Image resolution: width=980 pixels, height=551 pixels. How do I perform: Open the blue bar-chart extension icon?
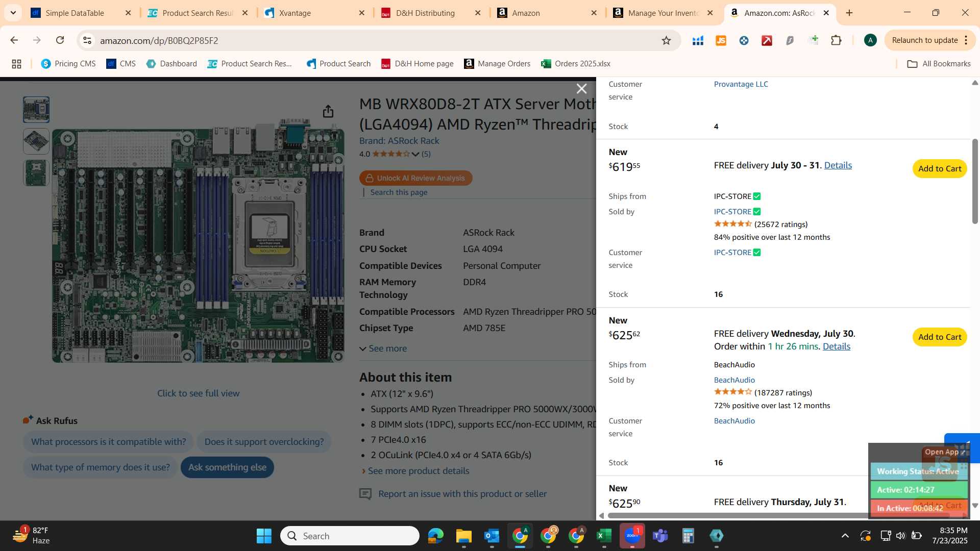click(698, 40)
